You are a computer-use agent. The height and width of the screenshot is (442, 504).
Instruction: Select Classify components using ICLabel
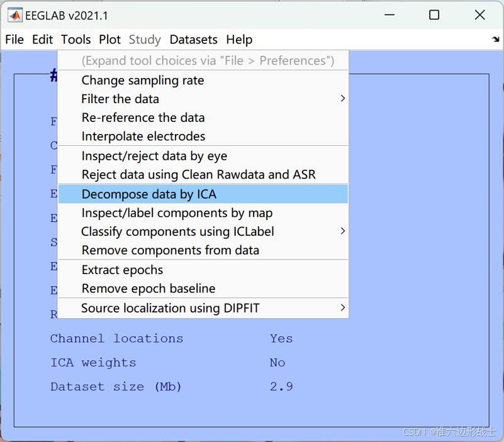coord(203,231)
